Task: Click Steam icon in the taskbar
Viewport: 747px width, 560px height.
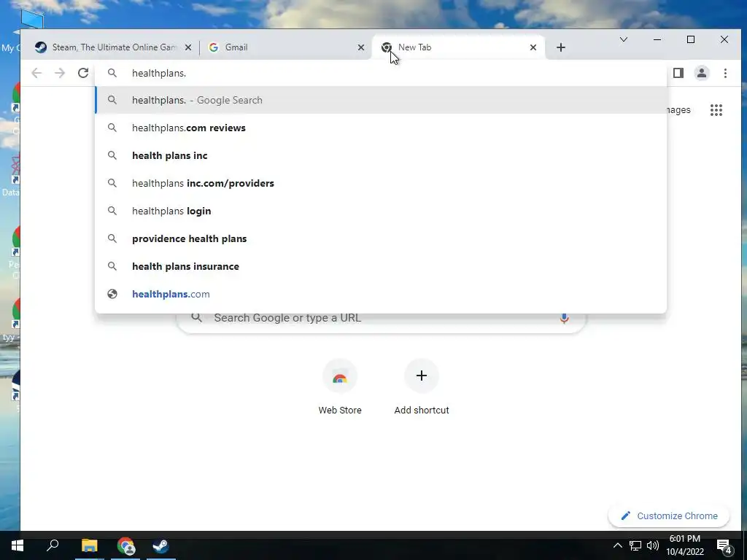Action: [160, 545]
